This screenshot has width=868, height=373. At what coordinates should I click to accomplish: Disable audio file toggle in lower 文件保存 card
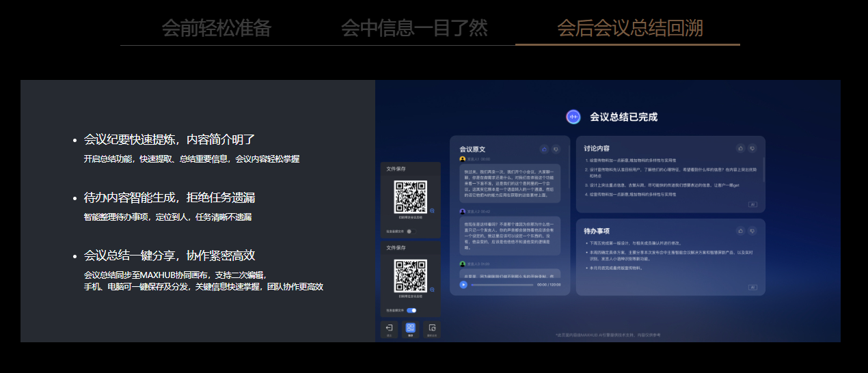pyautogui.click(x=411, y=310)
